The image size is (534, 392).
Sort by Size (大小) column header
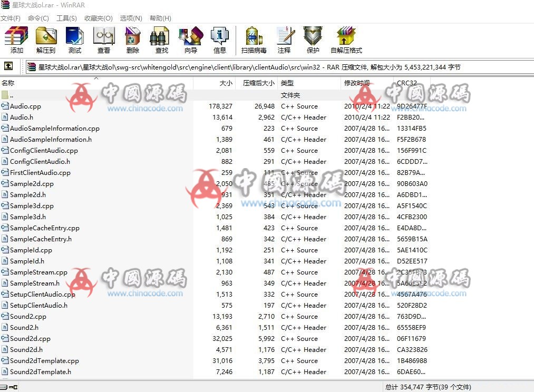tap(226, 83)
